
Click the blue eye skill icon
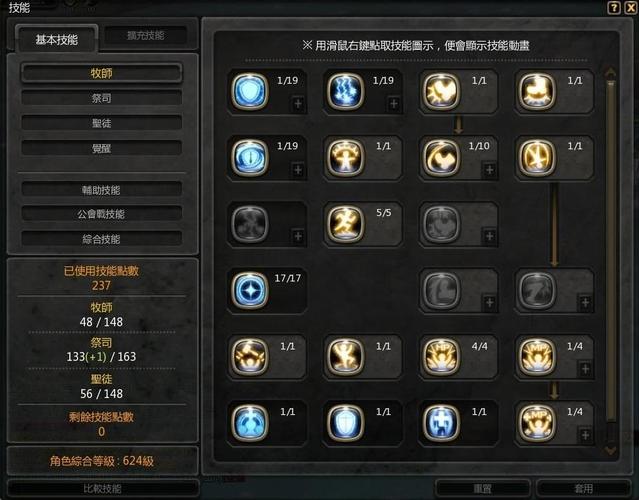(x=250, y=157)
